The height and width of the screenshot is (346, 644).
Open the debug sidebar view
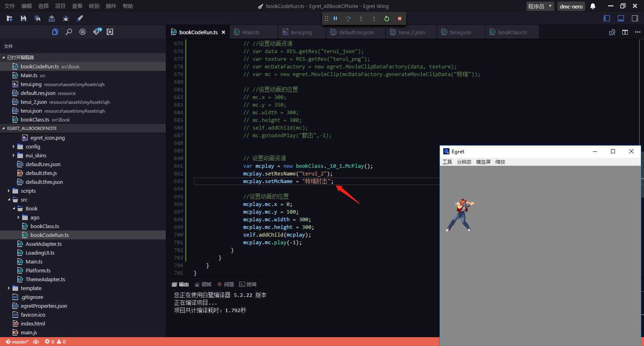coord(83,32)
